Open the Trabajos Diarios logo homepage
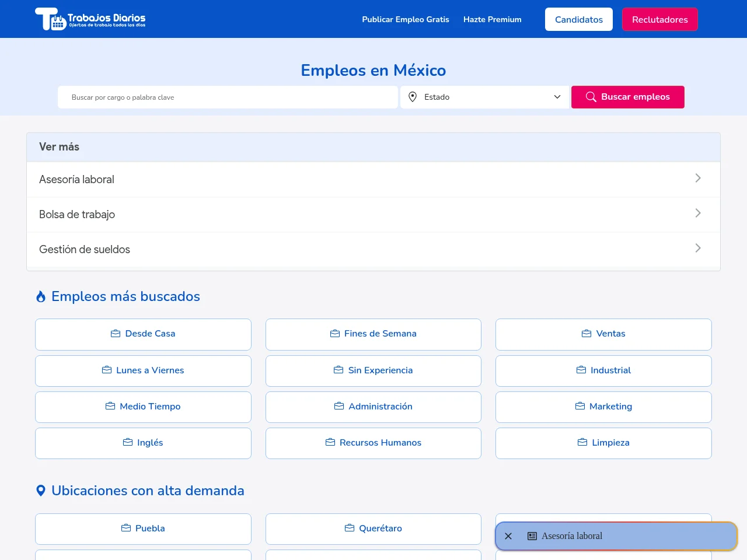 click(x=90, y=19)
